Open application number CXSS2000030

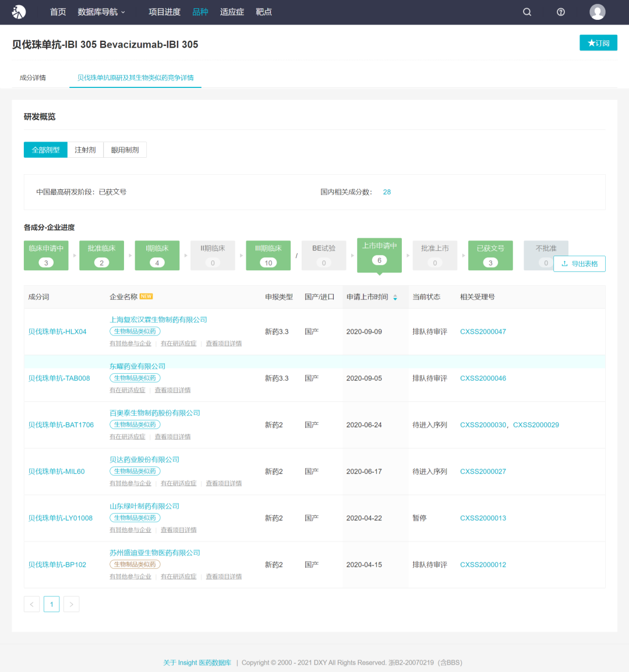click(x=483, y=425)
